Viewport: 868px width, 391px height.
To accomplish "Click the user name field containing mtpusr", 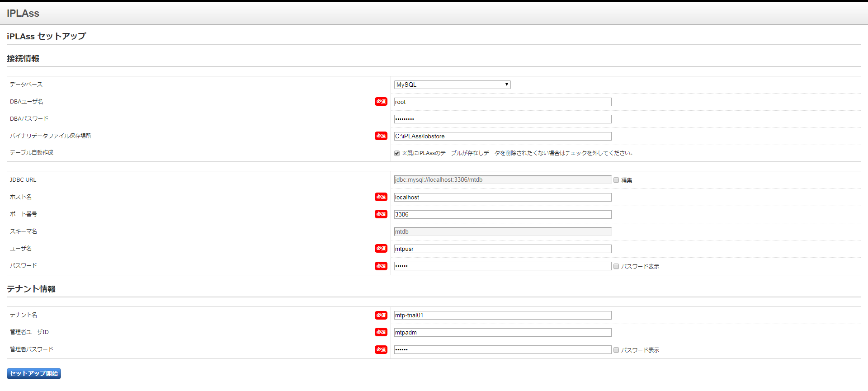I will (503, 249).
